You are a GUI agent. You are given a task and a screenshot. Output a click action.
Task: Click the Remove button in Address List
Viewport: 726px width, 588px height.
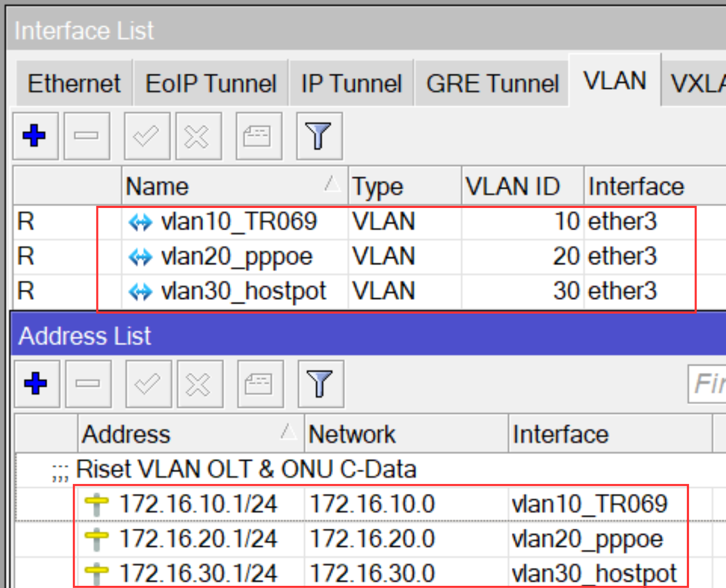click(89, 383)
